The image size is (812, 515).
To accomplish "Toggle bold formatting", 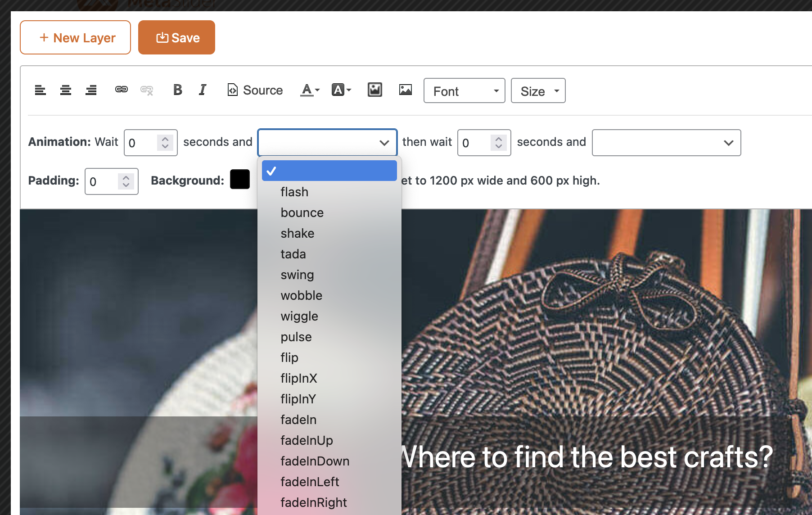I will (x=178, y=90).
